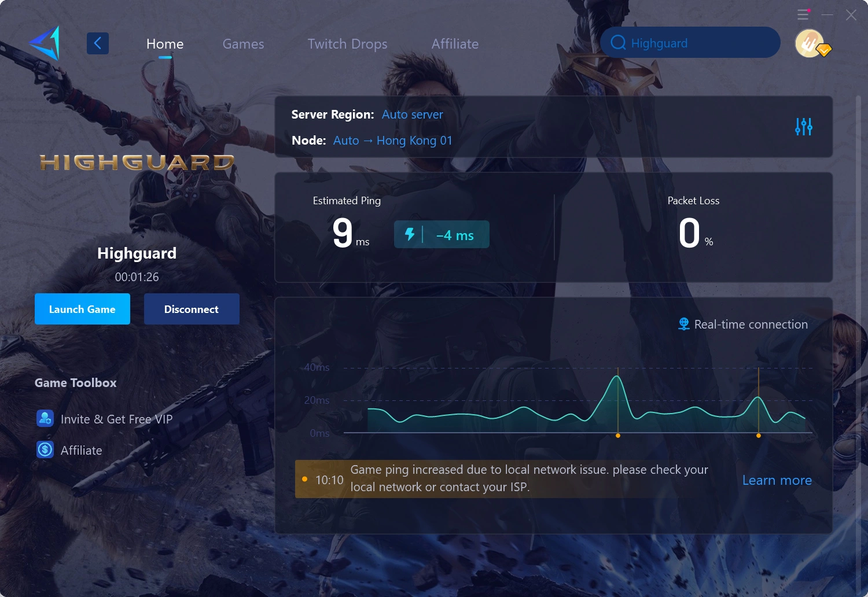Viewport: 868px width, 597px height.
Task: Click the Affiliate coin icon in Game Toolbox
Action: [x=45, y=449]
